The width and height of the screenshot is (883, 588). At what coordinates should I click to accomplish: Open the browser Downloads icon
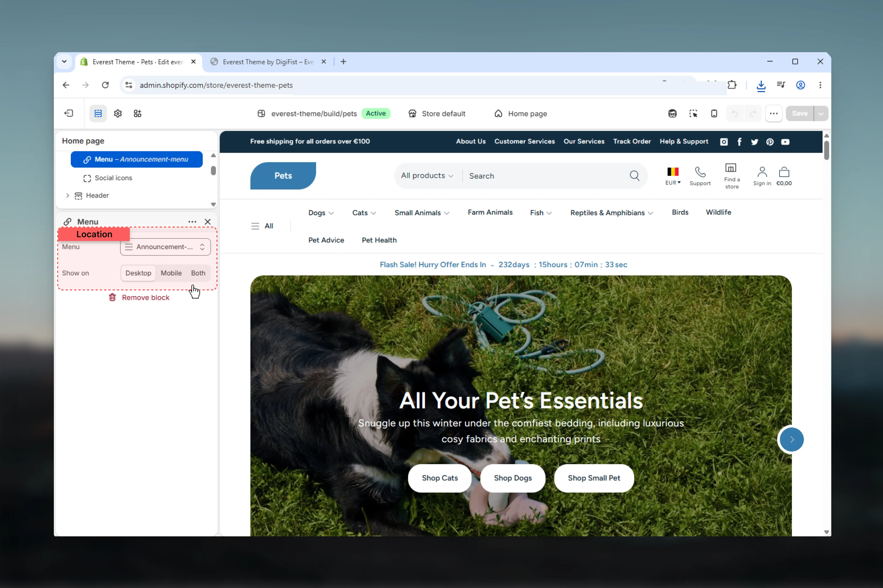[761, 86]
